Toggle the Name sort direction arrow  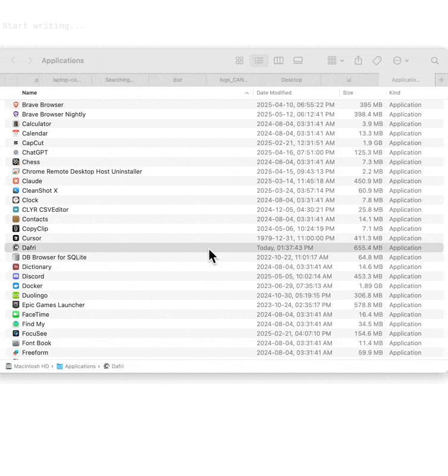click(x=247, y=93)
